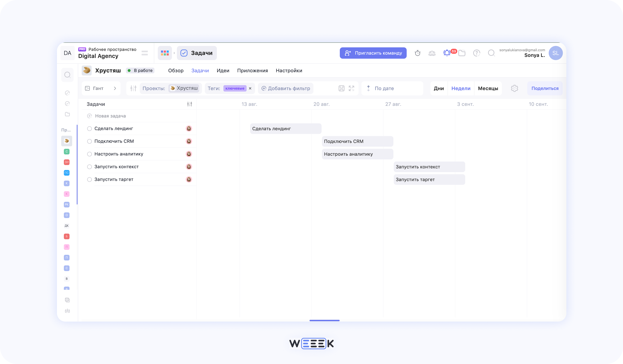Open Gantt chart settings gear

(515, 88)
